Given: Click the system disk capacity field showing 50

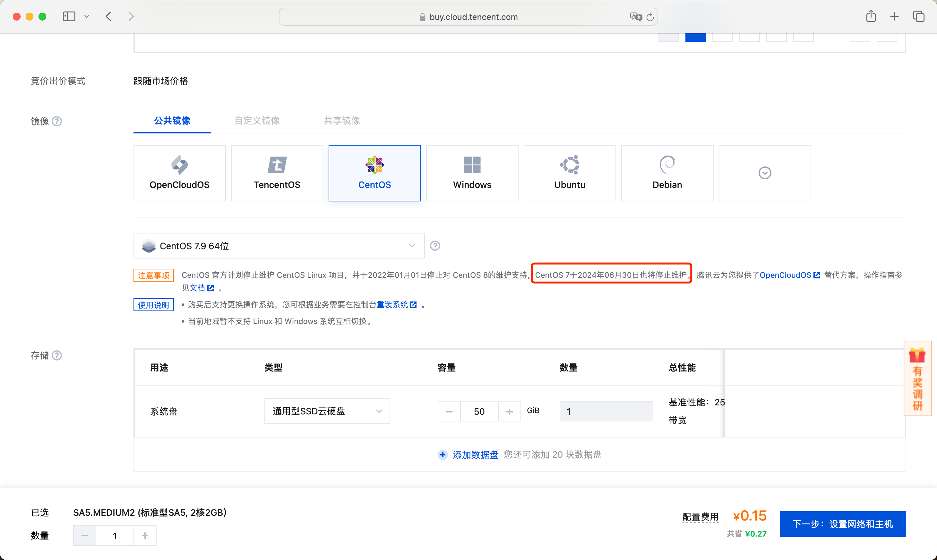Looking at the screenshot, I should [479, 411].
